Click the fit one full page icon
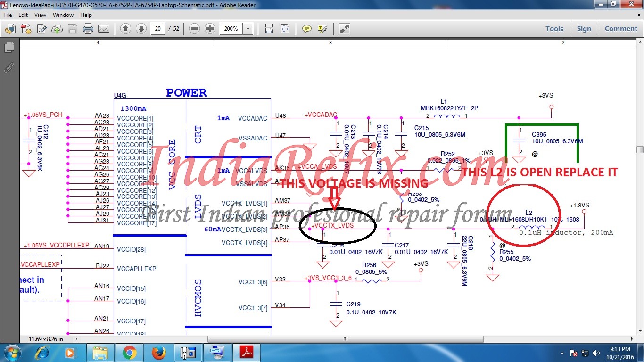Screen dimensions: 644x362 (x=285, y=29)
